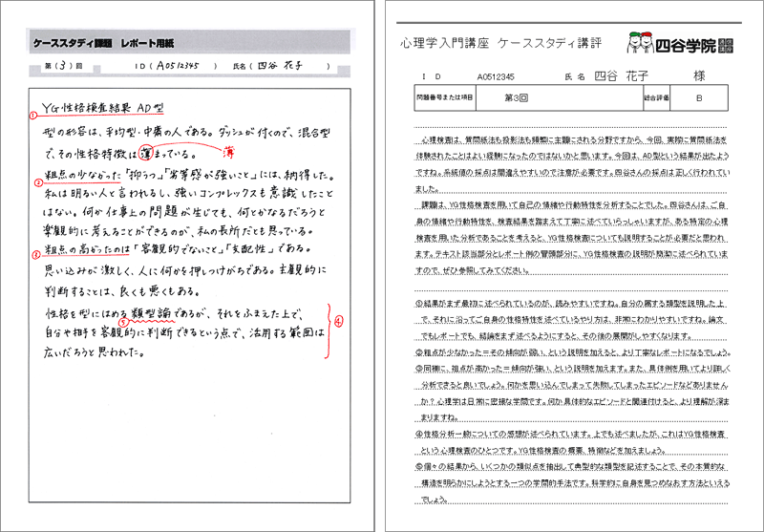Image resolution: width=764 pixels, height=532 pixels.
Task: Click the red handwritten correction 薄
Action: coord(229,153)
